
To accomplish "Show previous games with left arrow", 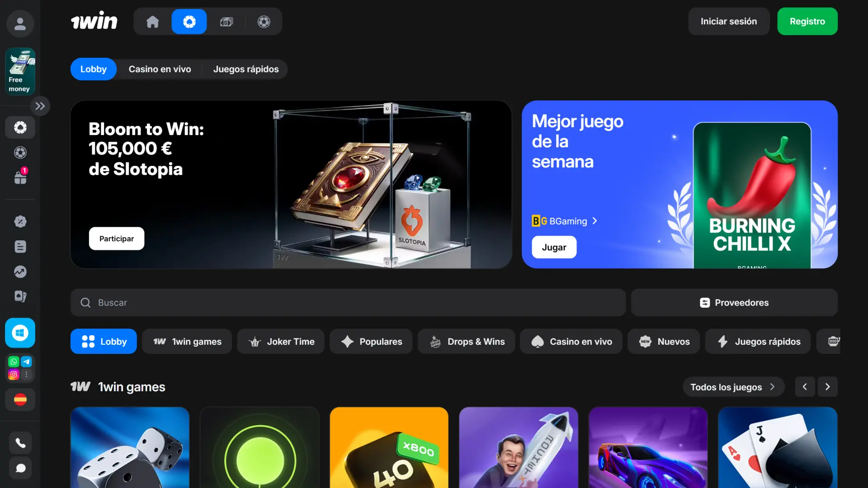I will coord(805,387).
